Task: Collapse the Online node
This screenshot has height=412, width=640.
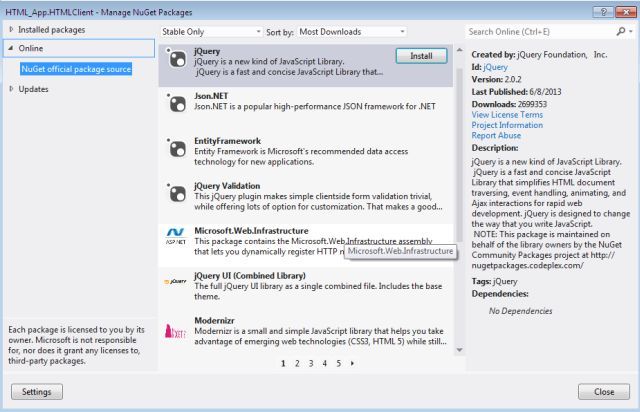Action: [x=11, y=48]
